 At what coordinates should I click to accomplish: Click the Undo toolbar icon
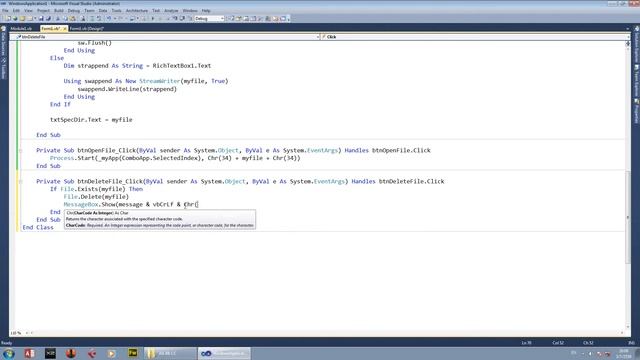[x=109, y=18]
